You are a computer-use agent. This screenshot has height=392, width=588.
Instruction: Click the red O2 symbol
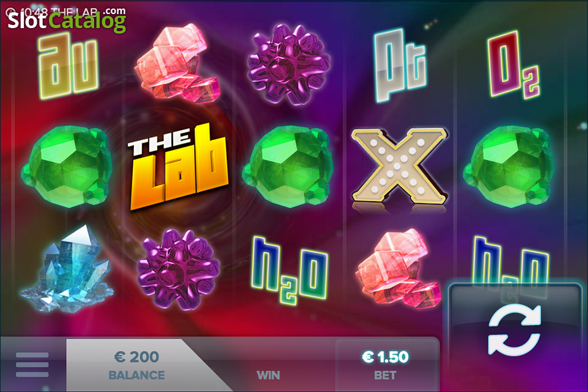(514, 65)
